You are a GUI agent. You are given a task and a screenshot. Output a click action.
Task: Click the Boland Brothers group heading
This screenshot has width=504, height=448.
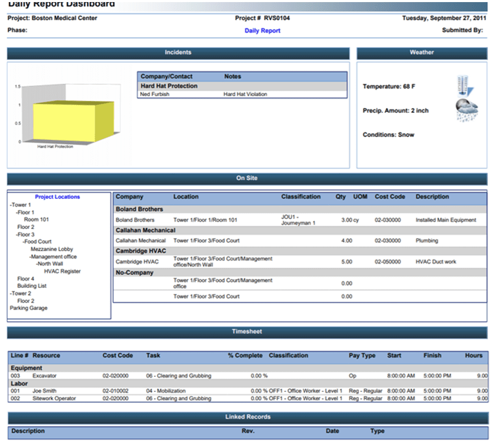point(140,209)
